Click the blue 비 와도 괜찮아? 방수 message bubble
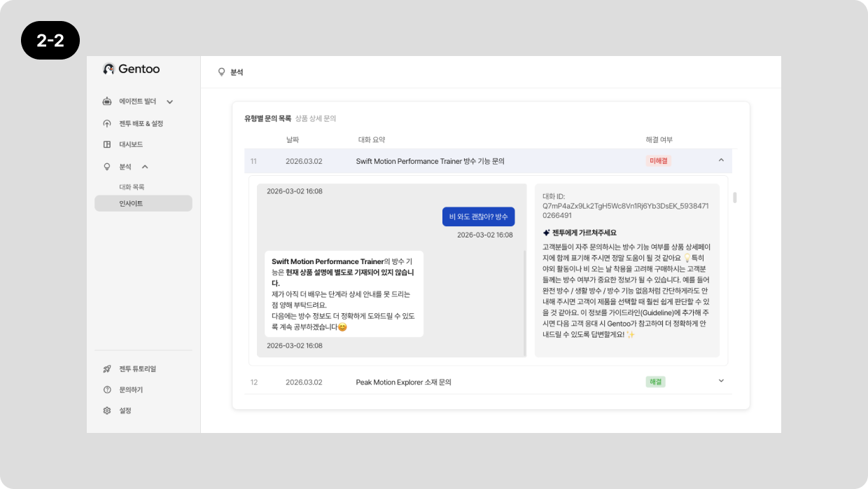The width and height of the screenshot is (868, 489). (478, 216)
